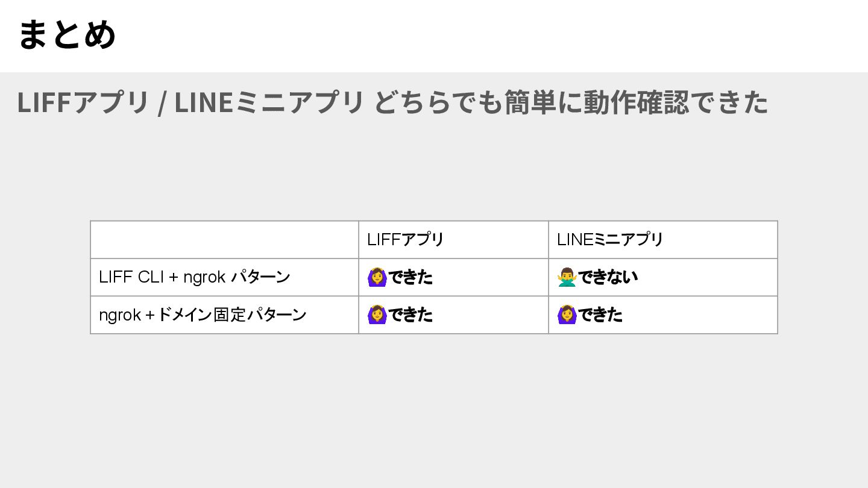Click the word 動作確認 in the subtitle
Image resolution: width=868 pixels, height=488 pixels.
click(629, 102)
